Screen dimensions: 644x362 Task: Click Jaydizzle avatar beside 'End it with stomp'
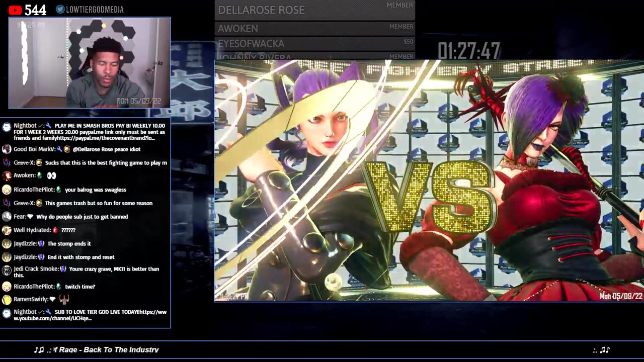[7, 257]
